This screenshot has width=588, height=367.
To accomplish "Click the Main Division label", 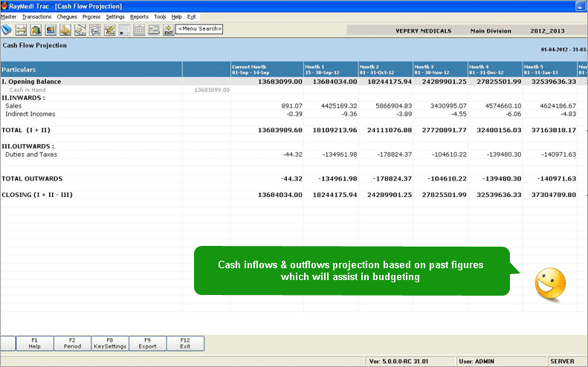I will tap(491, 30).
